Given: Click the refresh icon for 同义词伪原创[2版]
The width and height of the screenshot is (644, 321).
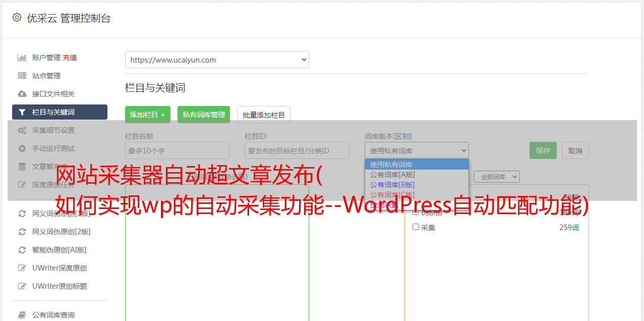Looking at the screenshot, I should point(22,232).
